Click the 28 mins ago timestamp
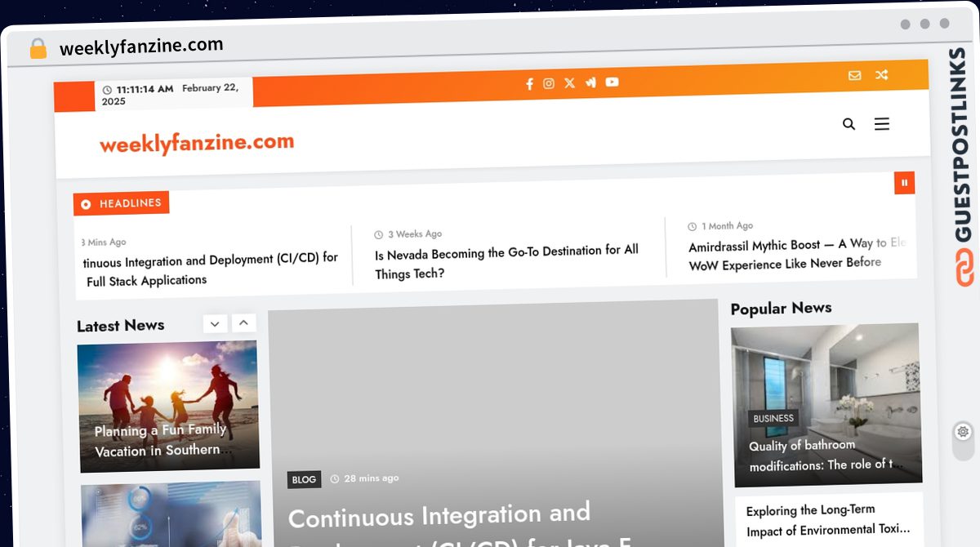 [x=364, y=478]
